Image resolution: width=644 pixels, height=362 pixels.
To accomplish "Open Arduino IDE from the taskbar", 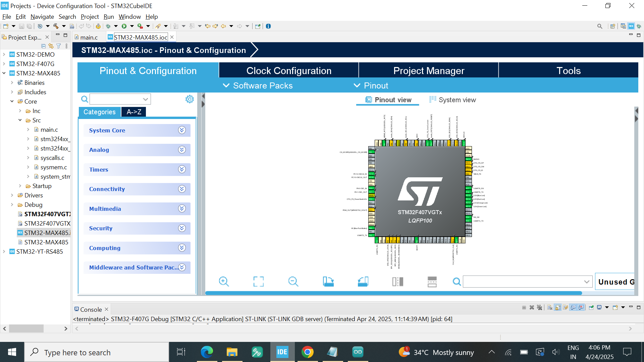I will (358, 352).
